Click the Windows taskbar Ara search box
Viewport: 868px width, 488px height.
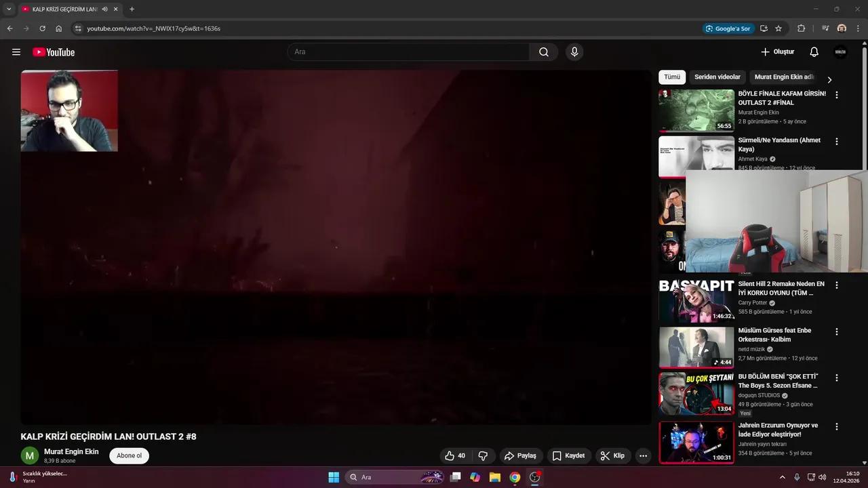[x=396, y=477]
